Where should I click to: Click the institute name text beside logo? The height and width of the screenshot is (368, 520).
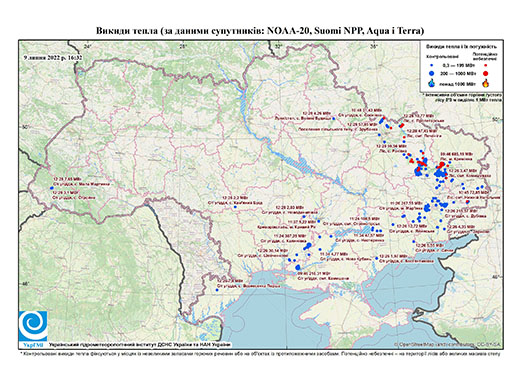pos(140,345)
